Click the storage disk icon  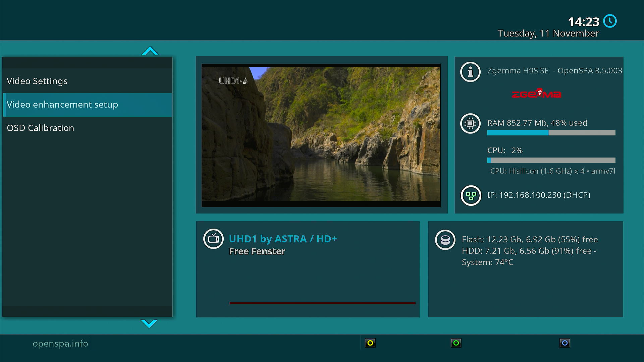(445, 240)
